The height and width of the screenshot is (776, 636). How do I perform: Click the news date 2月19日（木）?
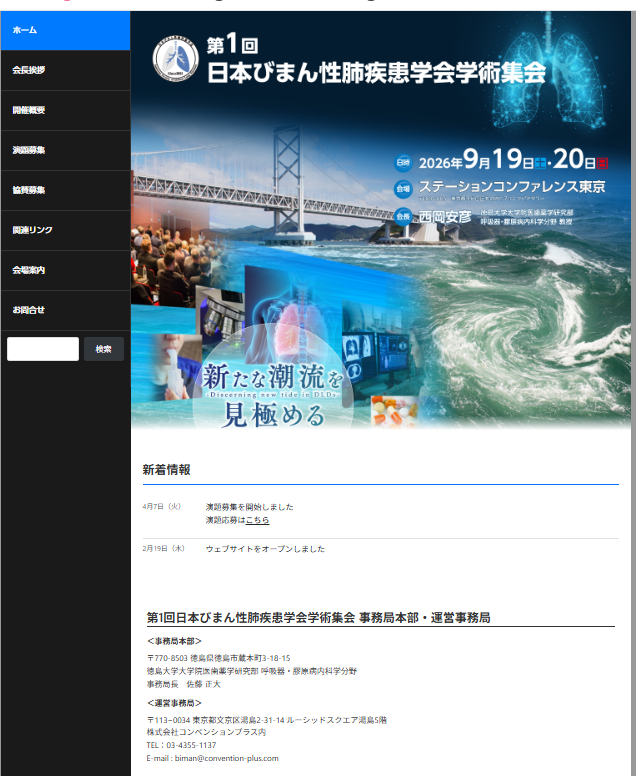click(164, 548)
